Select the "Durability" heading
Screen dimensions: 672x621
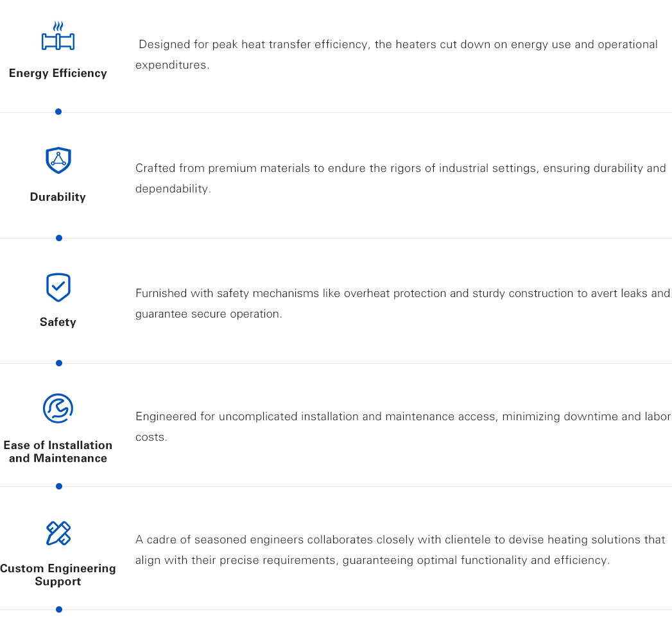tap(58, 197)
